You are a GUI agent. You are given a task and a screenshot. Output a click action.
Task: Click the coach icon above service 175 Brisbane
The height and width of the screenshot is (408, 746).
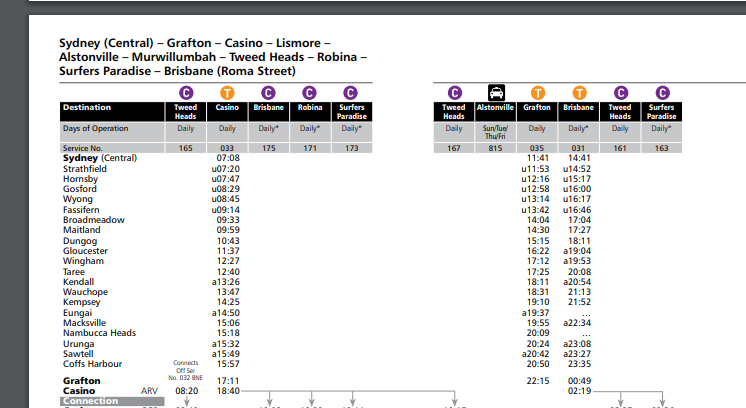coord(268,92)
